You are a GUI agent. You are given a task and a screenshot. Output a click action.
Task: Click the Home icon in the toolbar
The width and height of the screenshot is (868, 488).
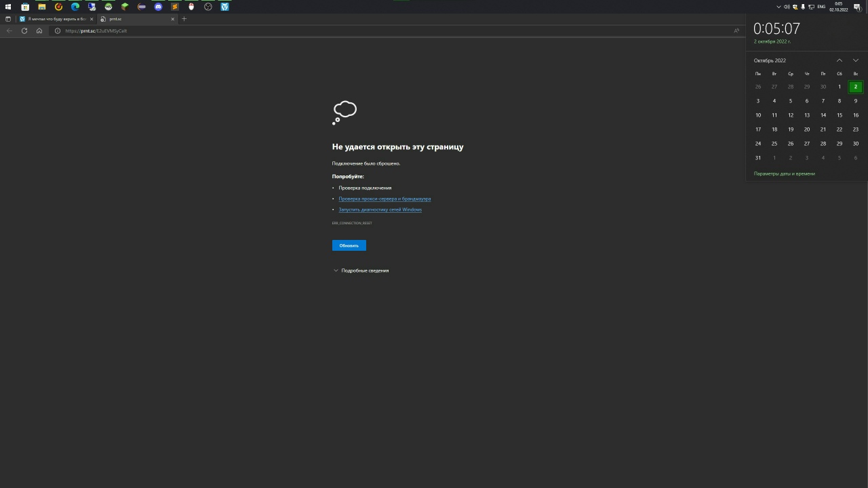coord(39,30)
